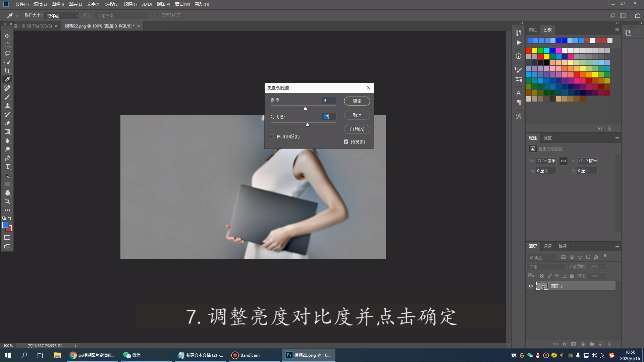
Task: Click the brightness slider handle
Action: 305,108
